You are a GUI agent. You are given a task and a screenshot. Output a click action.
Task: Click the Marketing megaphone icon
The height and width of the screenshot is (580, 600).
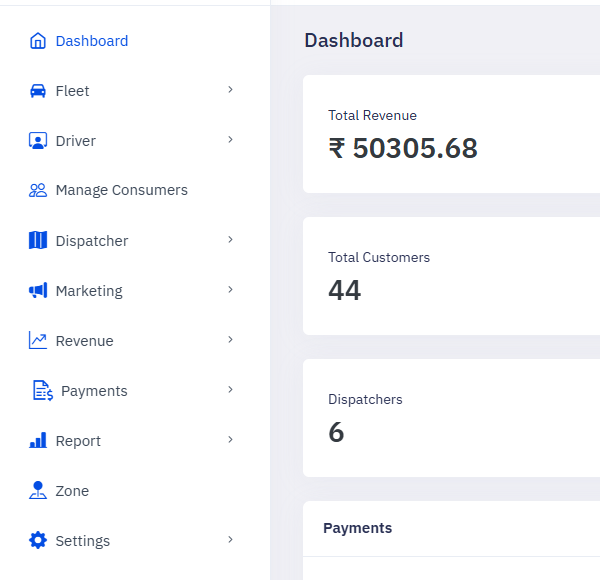click(x=38, y=290)
